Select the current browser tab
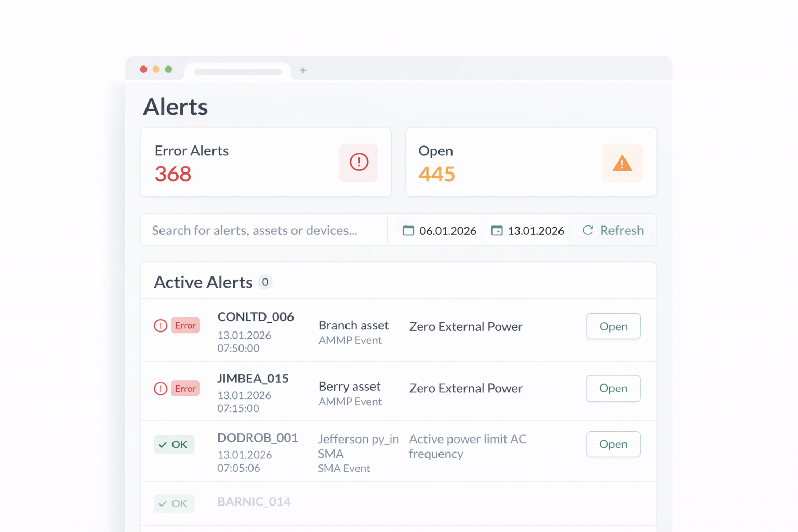This screenshot has height=532, width=798. click(238, 71)
